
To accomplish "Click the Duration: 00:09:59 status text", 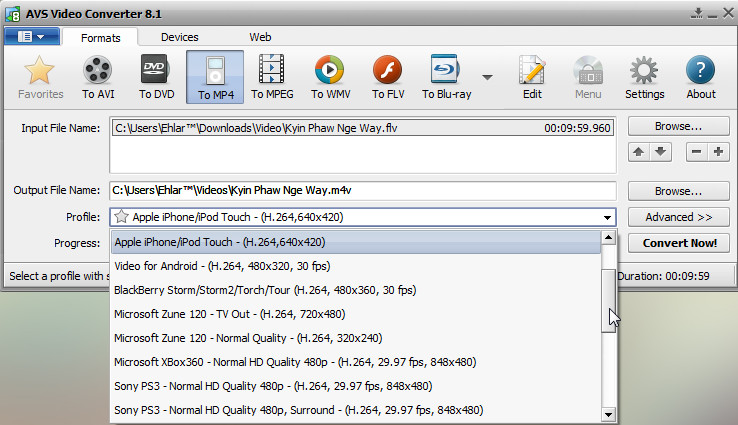I will pyautogui.click(x=663, y=276).
